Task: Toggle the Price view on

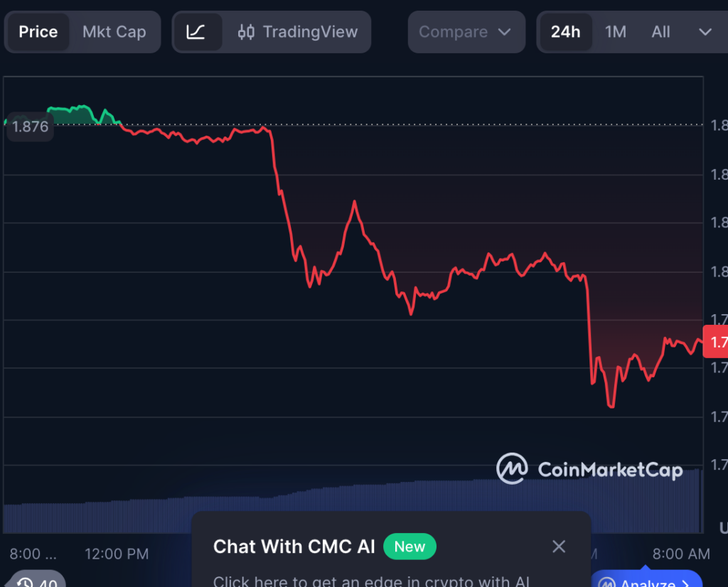Action: pos(38,31)
